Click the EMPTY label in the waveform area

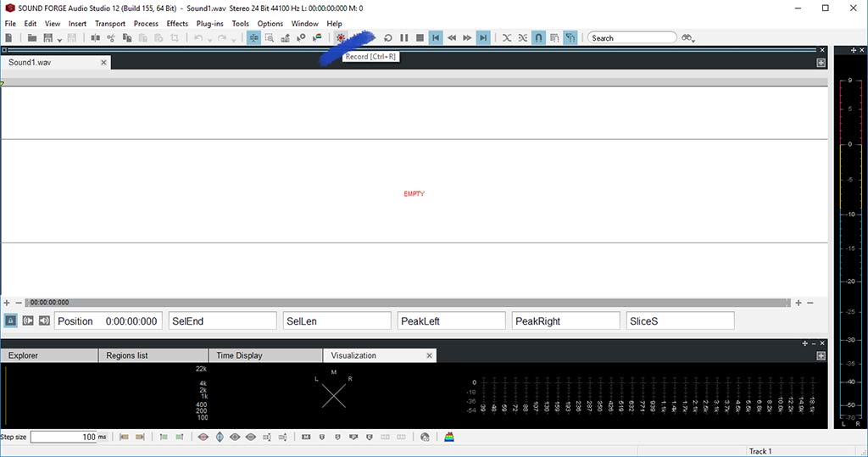[x=414, y=194]
